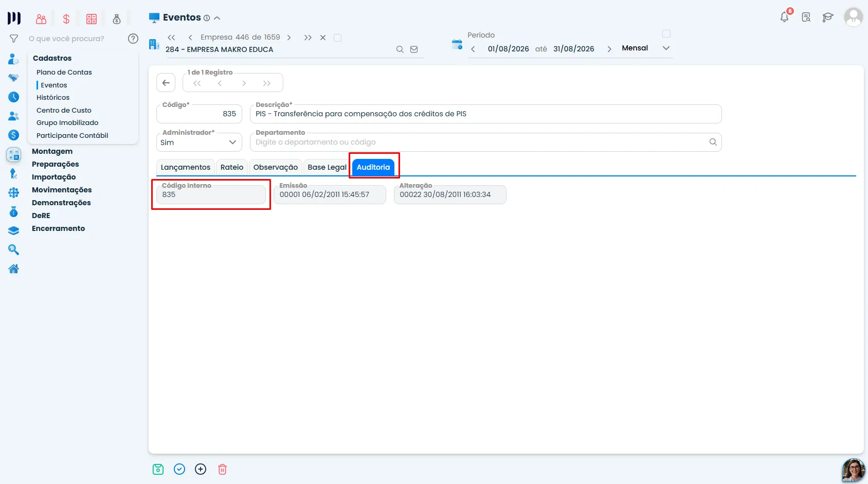Collapse the Eventos title chevron

(x=217, y=18)
